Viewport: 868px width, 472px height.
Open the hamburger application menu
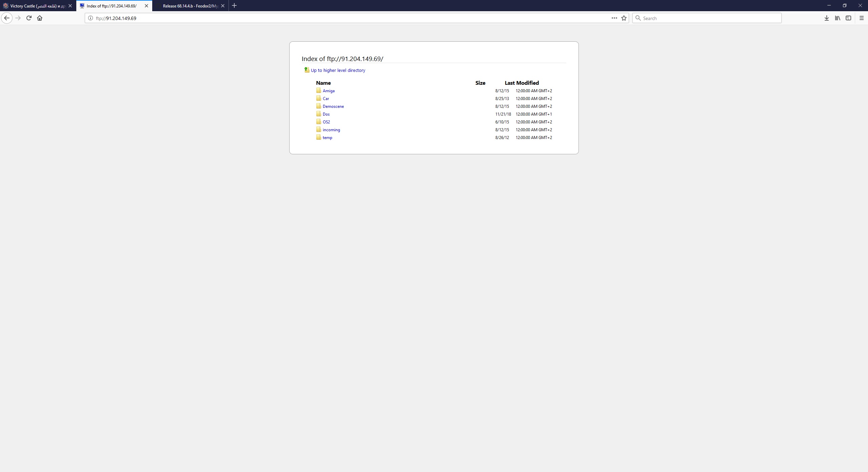click(x=862, y=18)
